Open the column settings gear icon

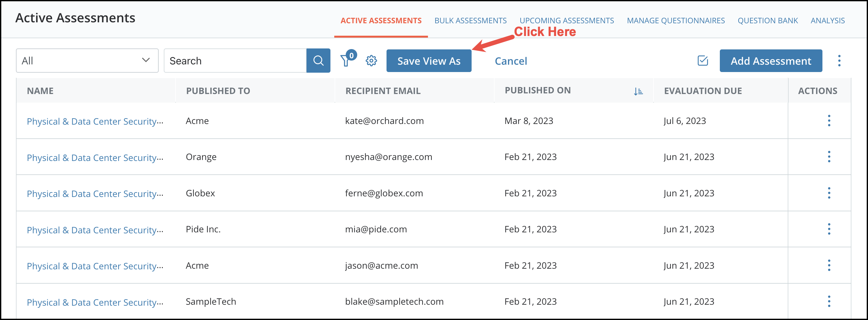coord(371,61)
